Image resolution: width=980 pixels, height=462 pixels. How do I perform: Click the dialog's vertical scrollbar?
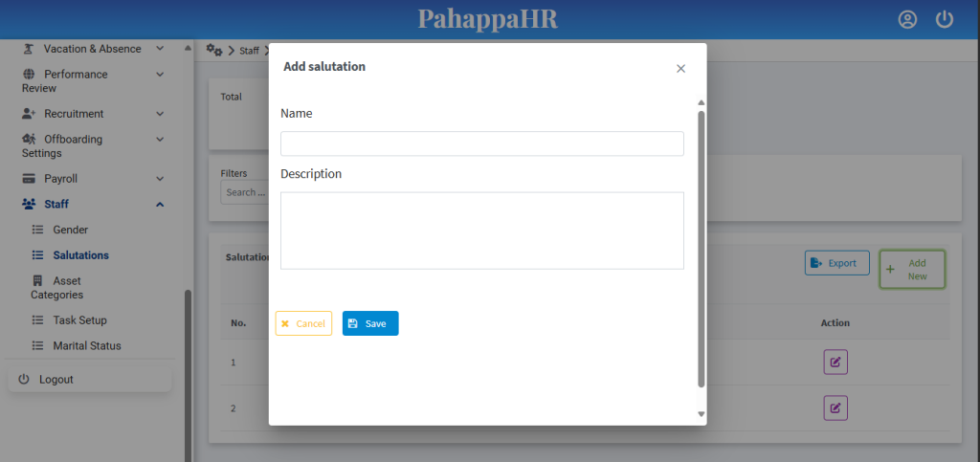701,249
